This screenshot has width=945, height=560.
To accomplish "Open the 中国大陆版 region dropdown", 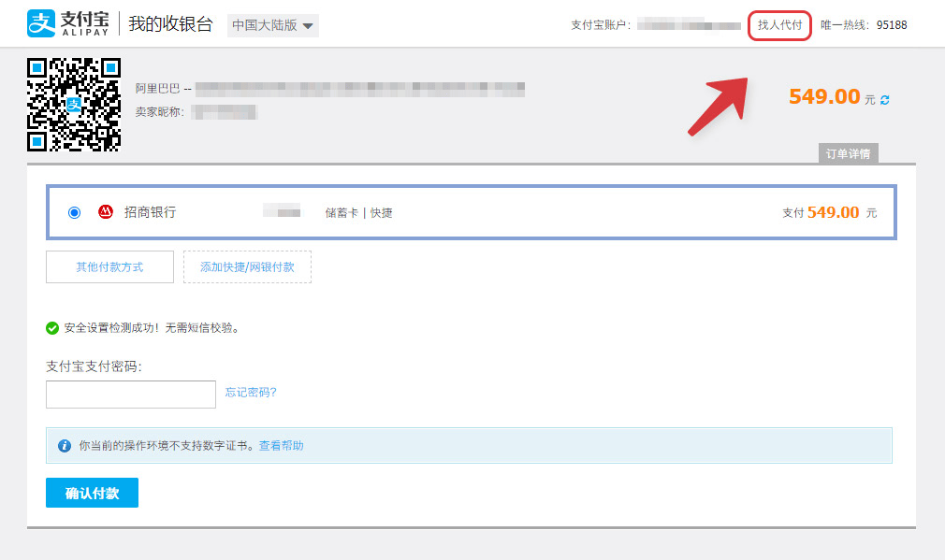I will tap(273, 25).
